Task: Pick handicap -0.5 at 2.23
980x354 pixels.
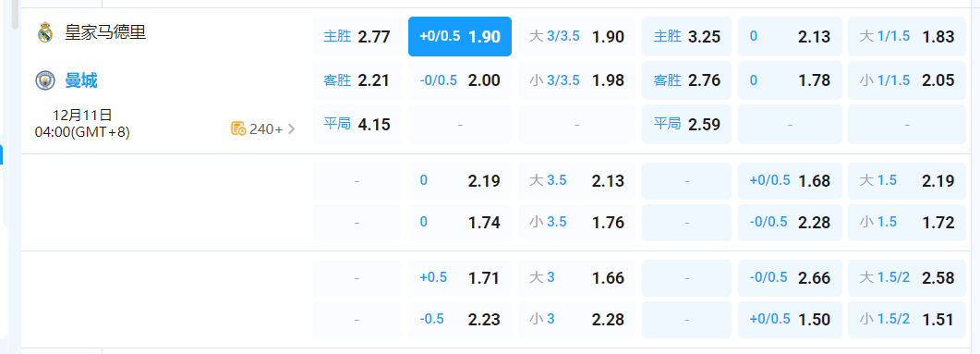Action: click(x=460, y=320)
